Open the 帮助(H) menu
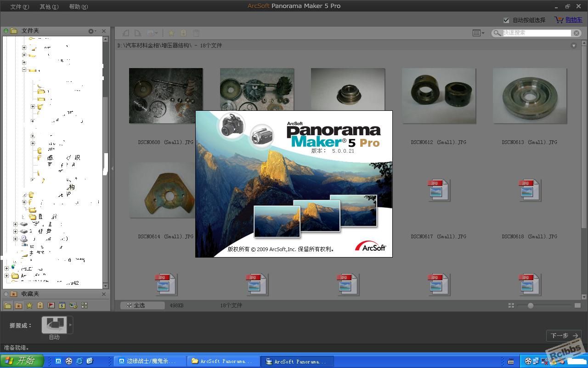588x368 pixels. point(79,6)
